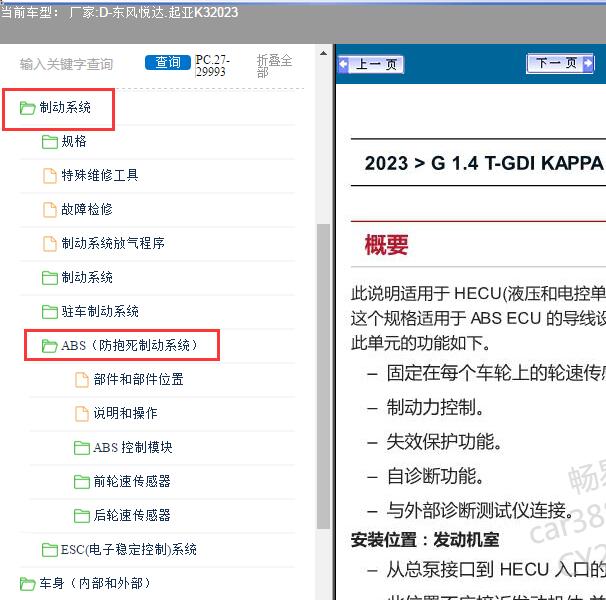This screenshot has width=606, height=600.
Task: Expand the nested 制动系统 subfolder icon
Action: pyautogui.click(x=49, y=278)
